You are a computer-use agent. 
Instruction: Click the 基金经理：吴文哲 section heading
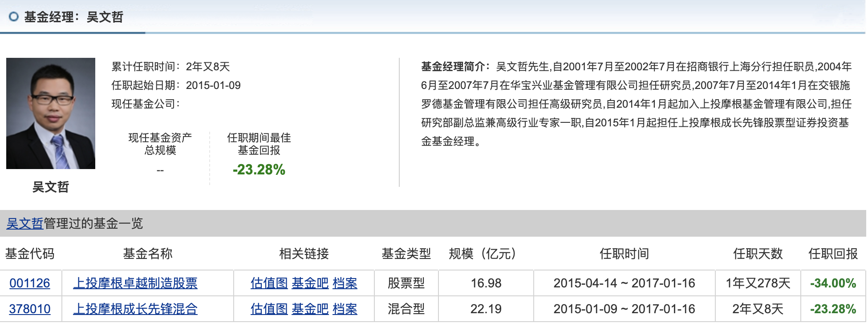pyautogui.click(x=73, y=17)
